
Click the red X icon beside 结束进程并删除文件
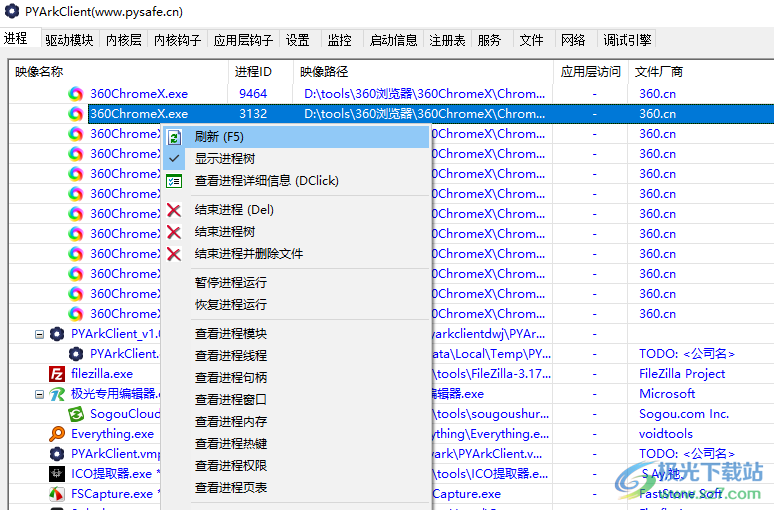[x=174, y=254]
